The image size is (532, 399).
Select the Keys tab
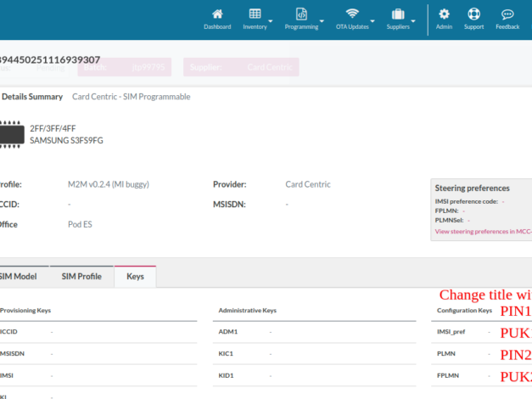pyautogui.click(x=135, y=277)
